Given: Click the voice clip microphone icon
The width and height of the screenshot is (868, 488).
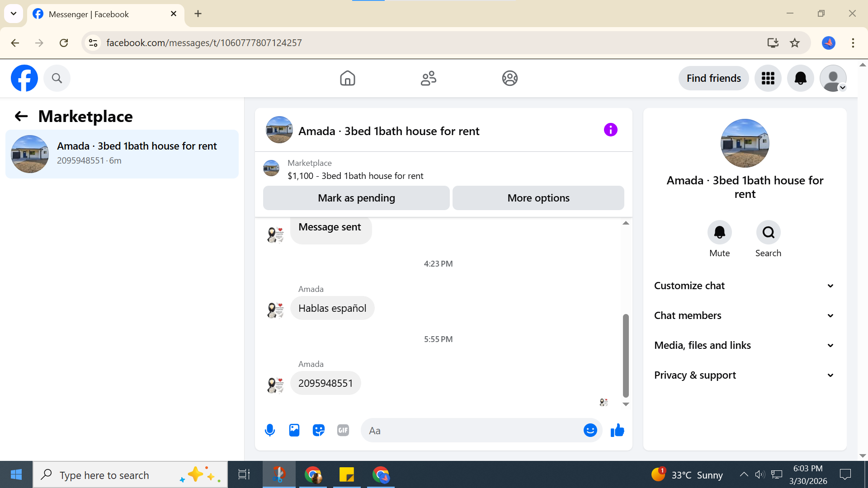Looking at the screenshot, I should (270, 430).
